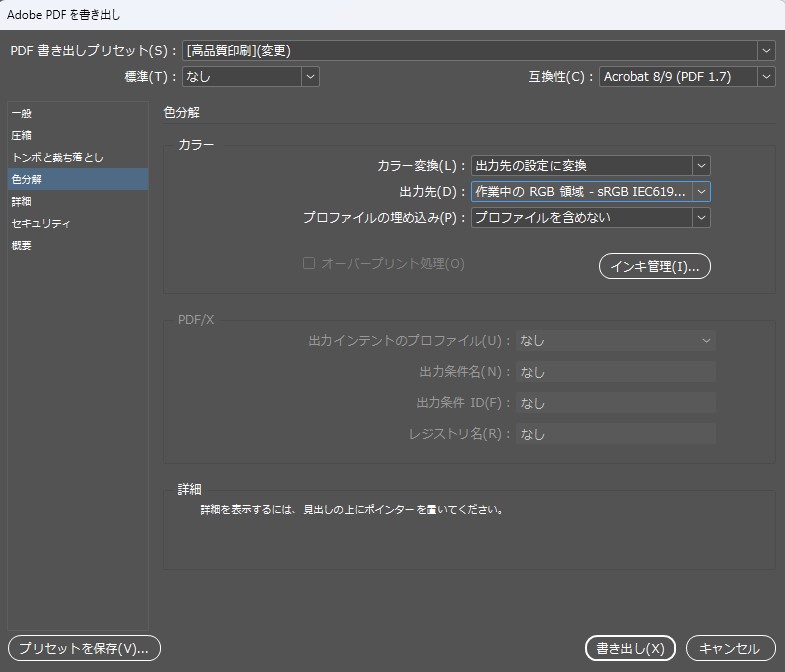Click the キャンセル button
The width and height of the screenshot is (785, 672).
pyautogui.click(x=729, y=648)
